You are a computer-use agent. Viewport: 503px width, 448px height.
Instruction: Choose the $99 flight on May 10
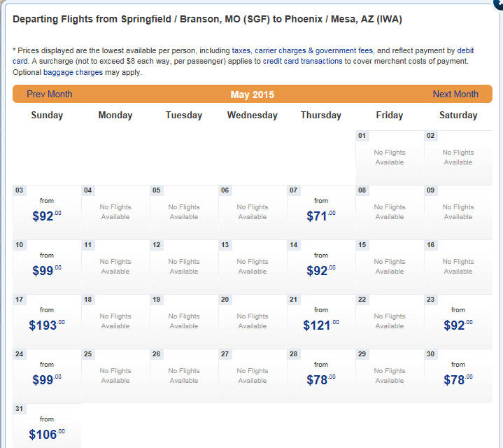coord(46,270)
